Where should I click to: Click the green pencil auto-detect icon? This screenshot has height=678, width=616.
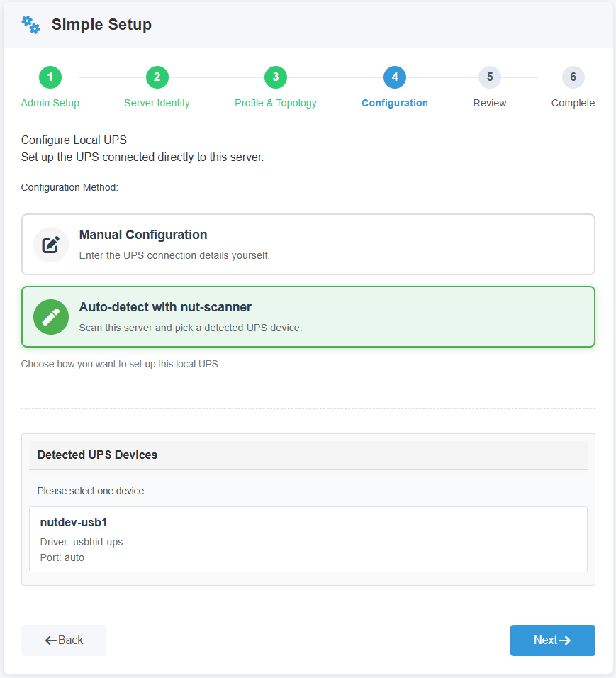tap(50, 317)
